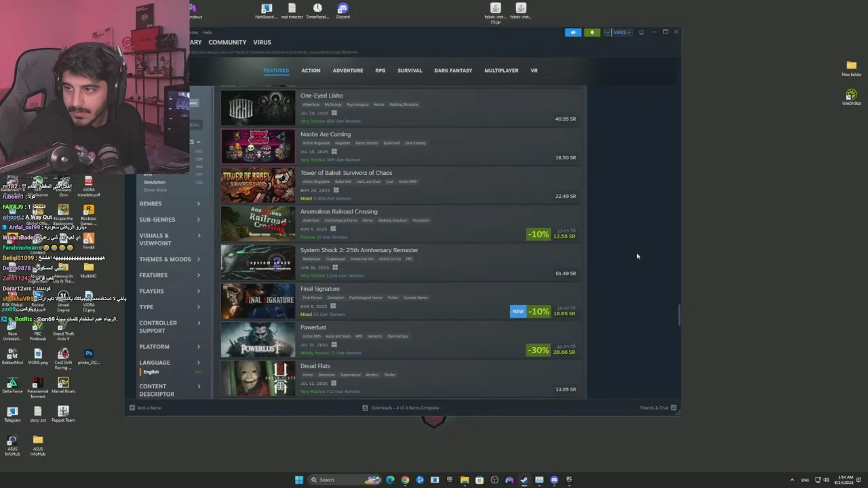Viewport: 868px width, 488px height.
Task: Select the WinDirStat desktop icon
Action: (852, 97)
